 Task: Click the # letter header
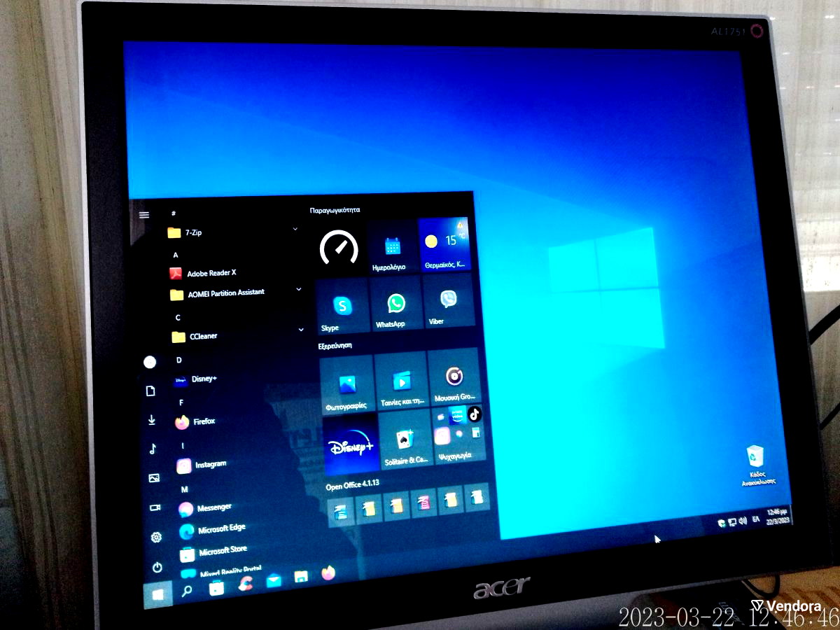tap(173, 213)
